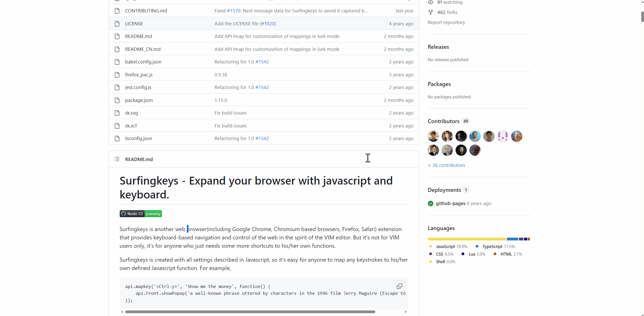The height and width of the screenshot is (316, 644).
Task: Click the file icon beside babel.config.json
Action: [117, 62]
